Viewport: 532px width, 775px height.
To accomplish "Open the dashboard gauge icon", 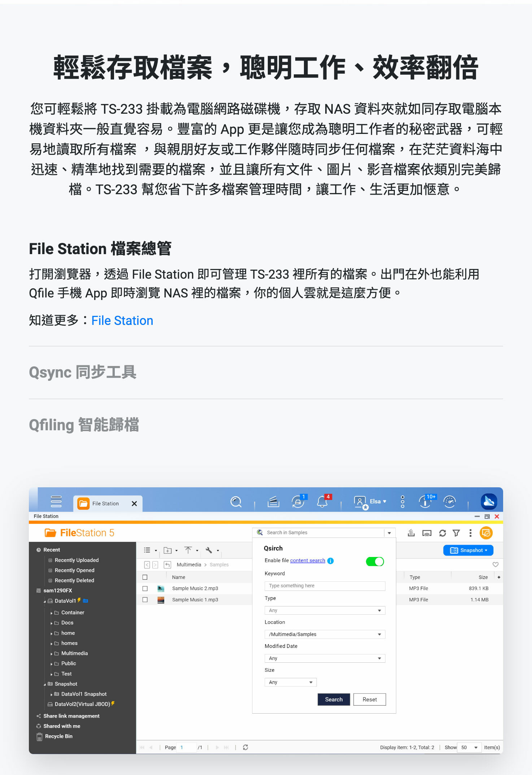I will (449, 502).
